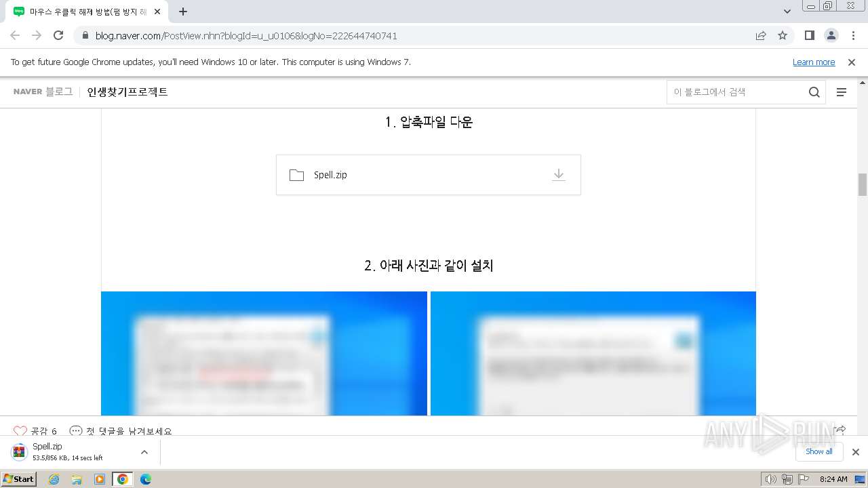Expand Spell.zip download options chevron
This screenshot has height=488, width=868.
pos(144,452)
